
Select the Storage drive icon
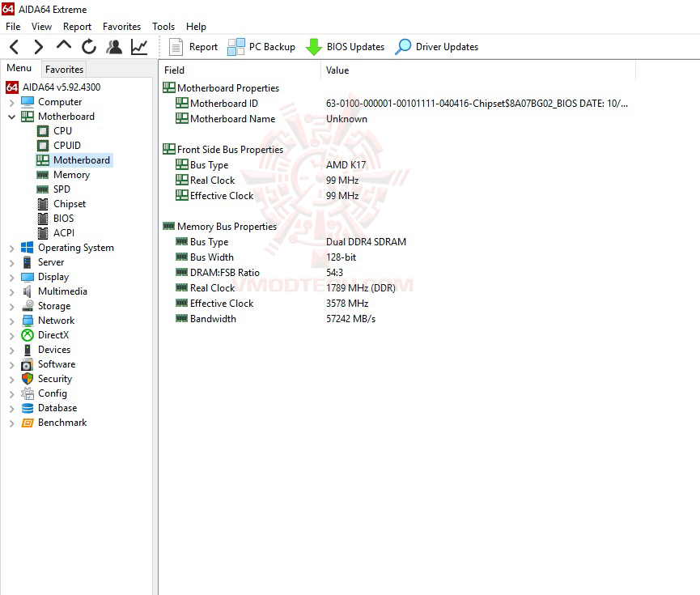(x=28, y=305)
